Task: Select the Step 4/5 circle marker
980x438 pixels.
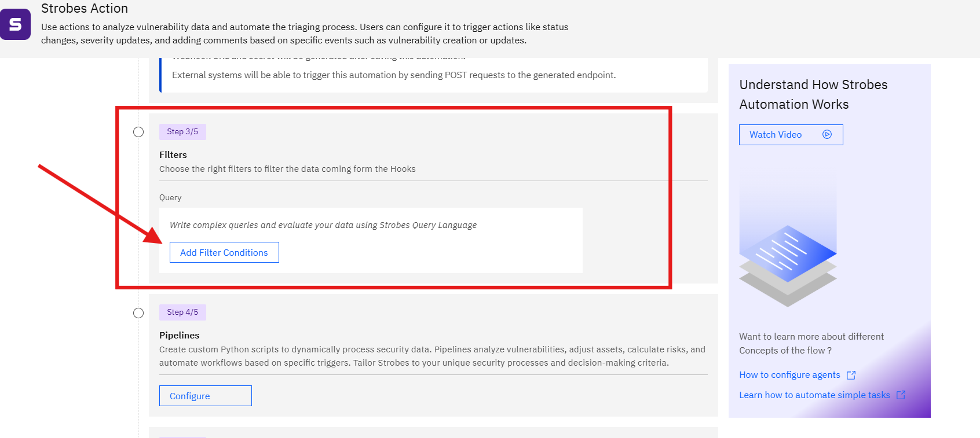Action: pyautogui.click(x=138, y=313)
